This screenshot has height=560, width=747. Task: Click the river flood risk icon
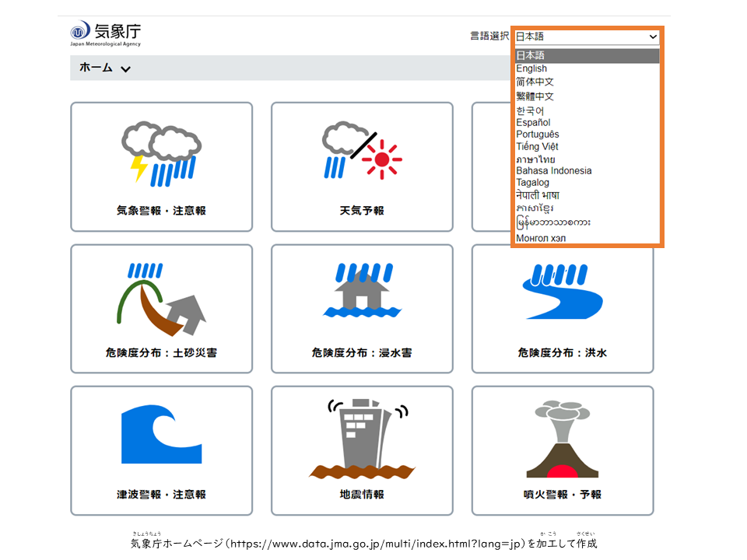[x=562, y=292]
